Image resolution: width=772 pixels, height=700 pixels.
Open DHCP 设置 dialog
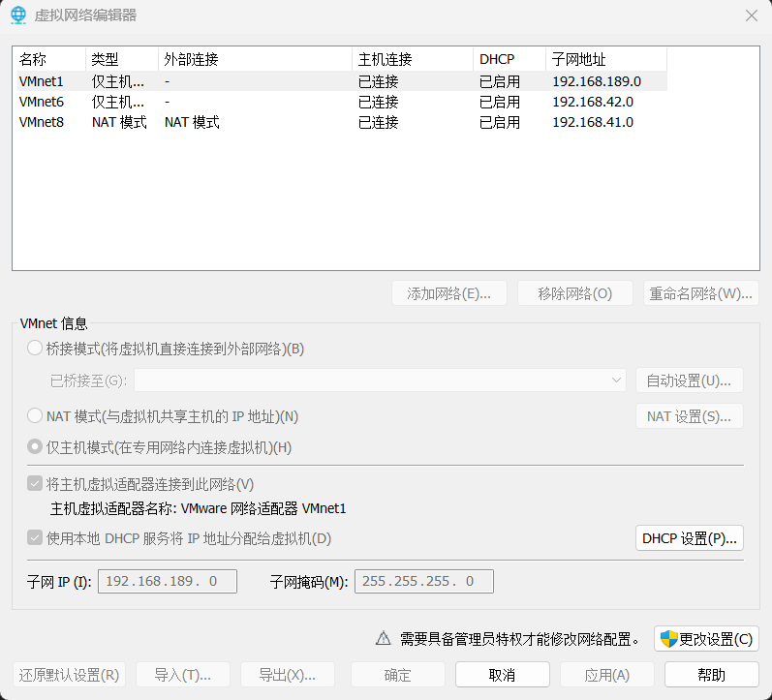coord(689,538)
